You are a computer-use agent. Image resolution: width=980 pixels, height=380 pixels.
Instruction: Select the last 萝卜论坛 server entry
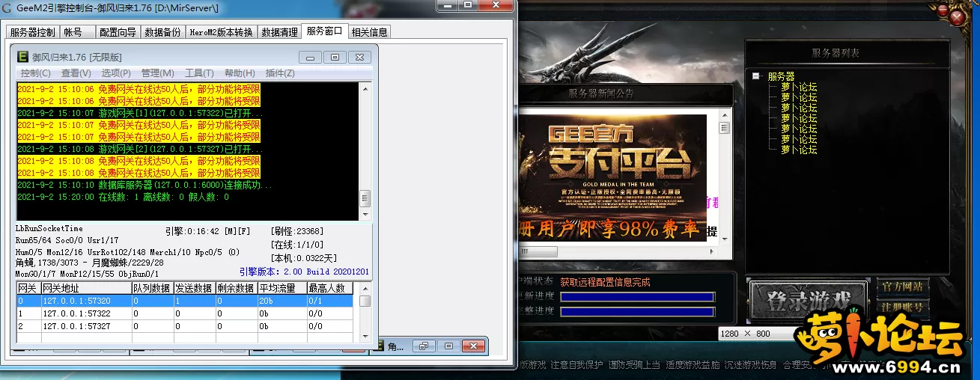coord(799,150)
